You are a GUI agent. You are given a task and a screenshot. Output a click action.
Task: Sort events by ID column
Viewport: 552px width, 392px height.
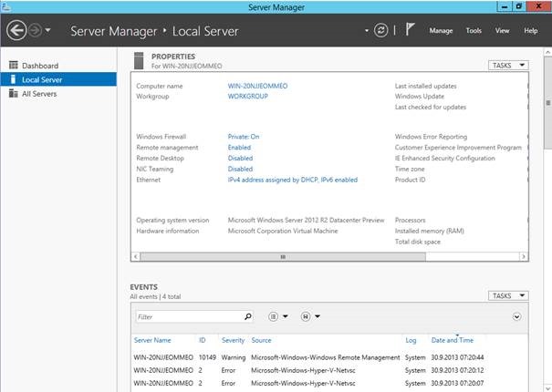coord(202,340)
